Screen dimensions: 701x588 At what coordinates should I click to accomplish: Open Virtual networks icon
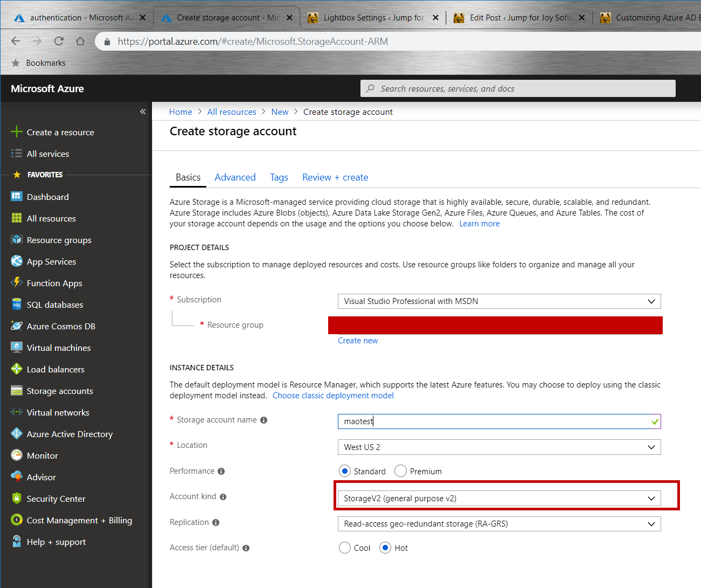coord(17,412)
